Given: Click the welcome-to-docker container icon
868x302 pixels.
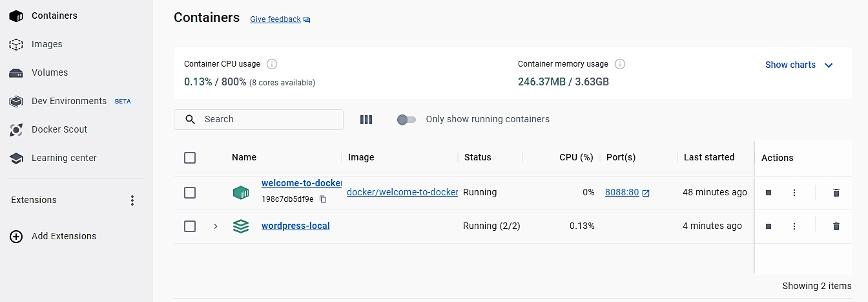Looking at the screenshot, I should pyautogui.click(x=241, y=193).
